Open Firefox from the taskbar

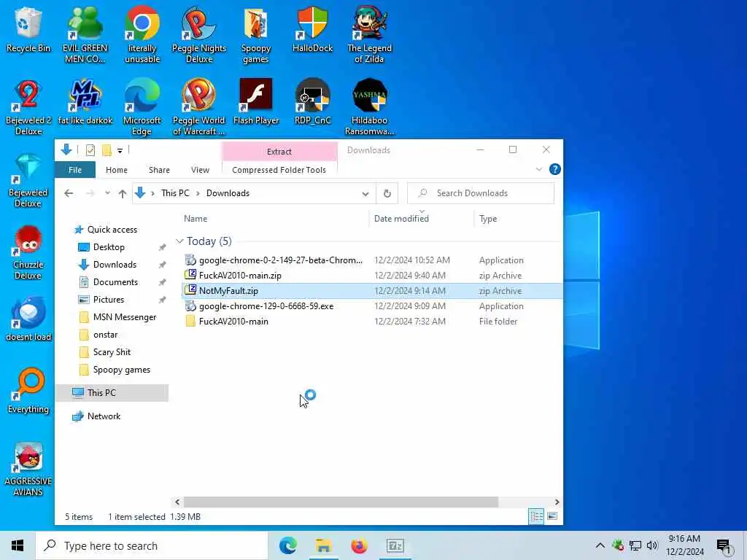click(x=359, y=545)
